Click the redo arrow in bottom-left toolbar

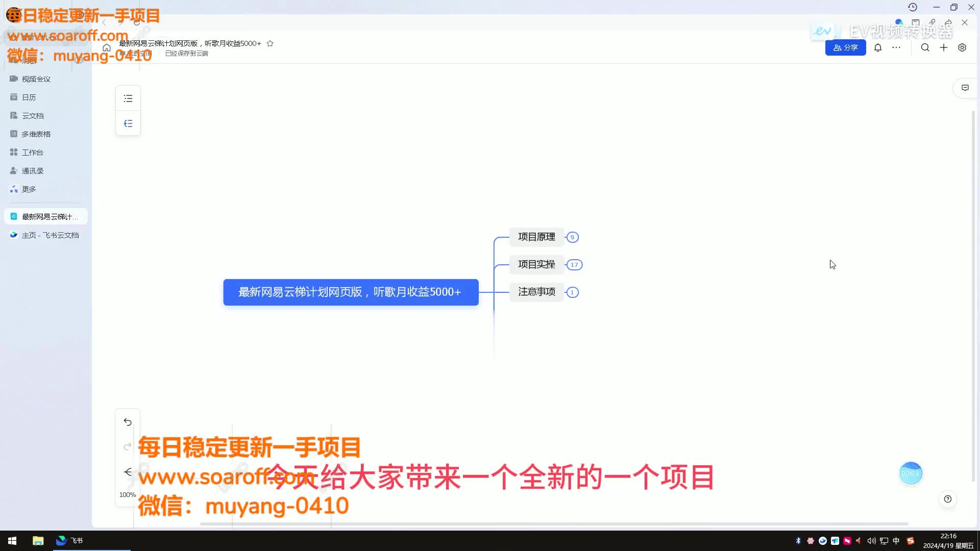point(128,447)
